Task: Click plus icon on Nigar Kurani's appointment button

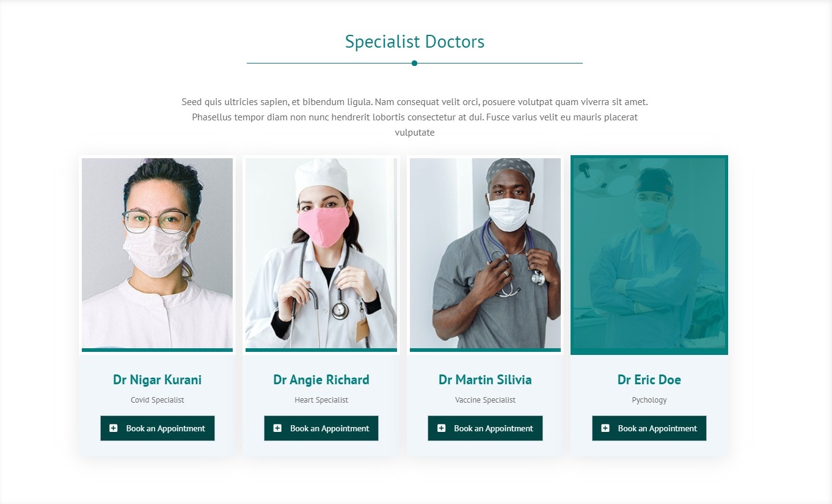Action: pos(114,428)
